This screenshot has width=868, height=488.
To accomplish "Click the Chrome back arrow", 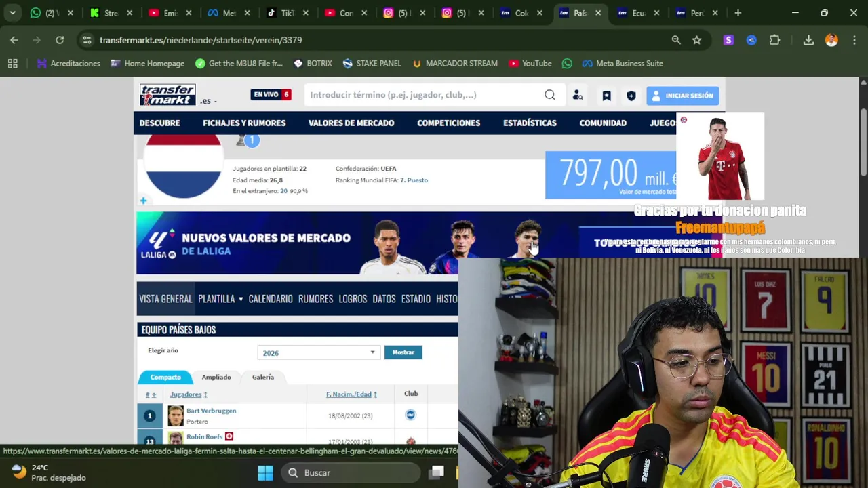I will (x=14, y=40).
